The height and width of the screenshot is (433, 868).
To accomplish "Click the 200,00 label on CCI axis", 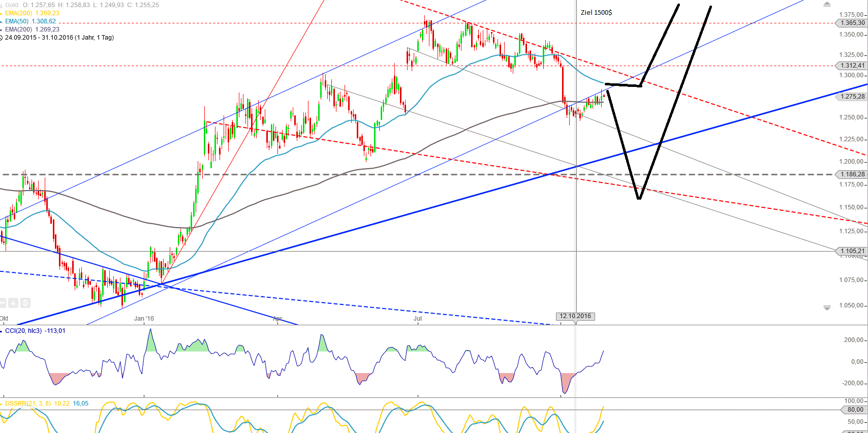I will click(855, 340).
